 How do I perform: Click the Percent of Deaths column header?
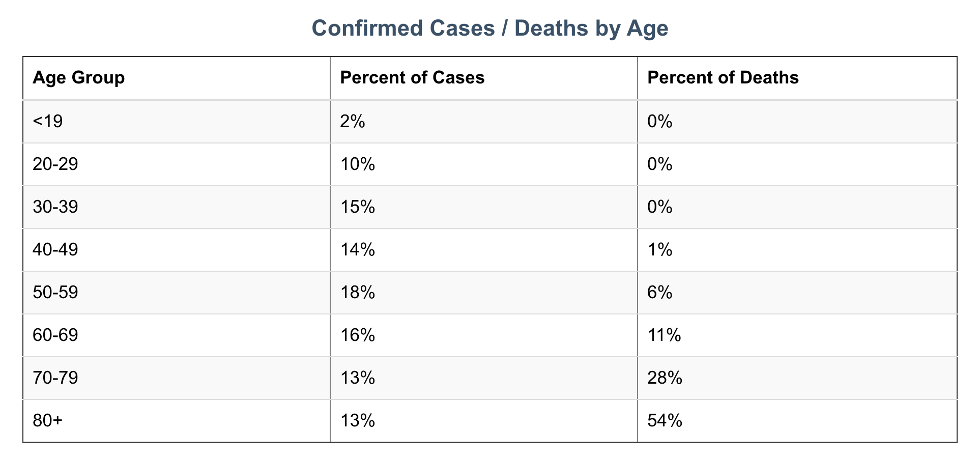723,77
